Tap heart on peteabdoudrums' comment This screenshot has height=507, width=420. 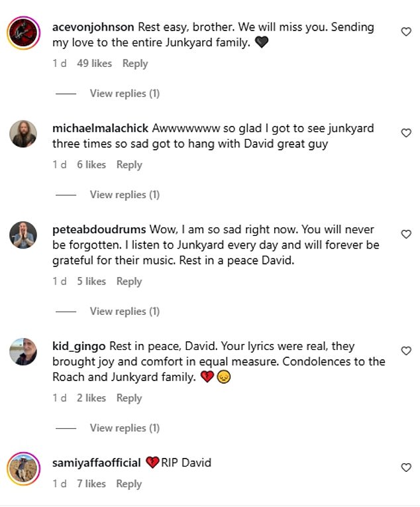406,234
